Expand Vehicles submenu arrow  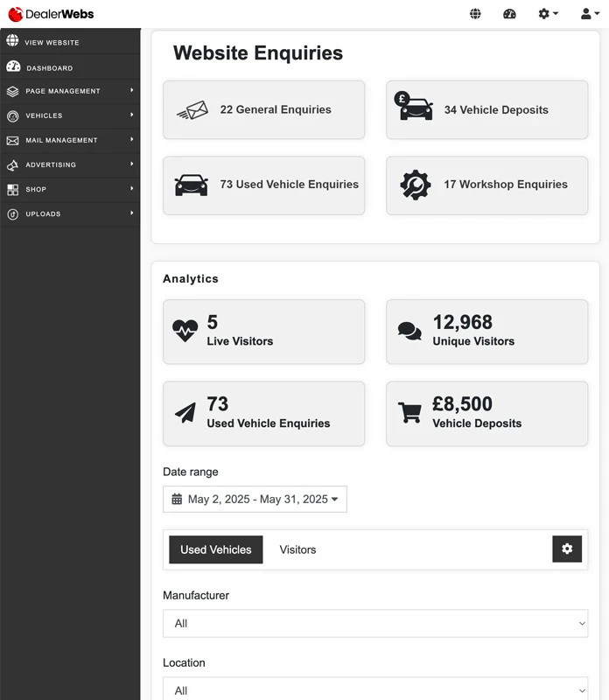coord(132,115)
